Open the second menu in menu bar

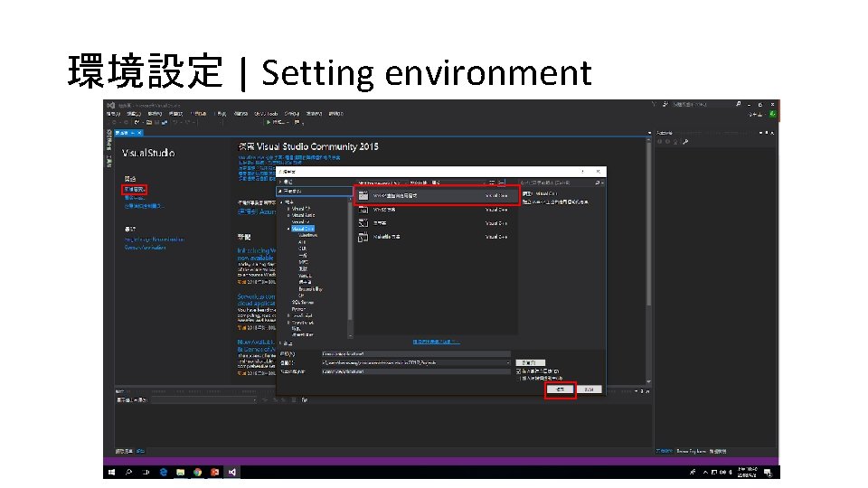134,114
